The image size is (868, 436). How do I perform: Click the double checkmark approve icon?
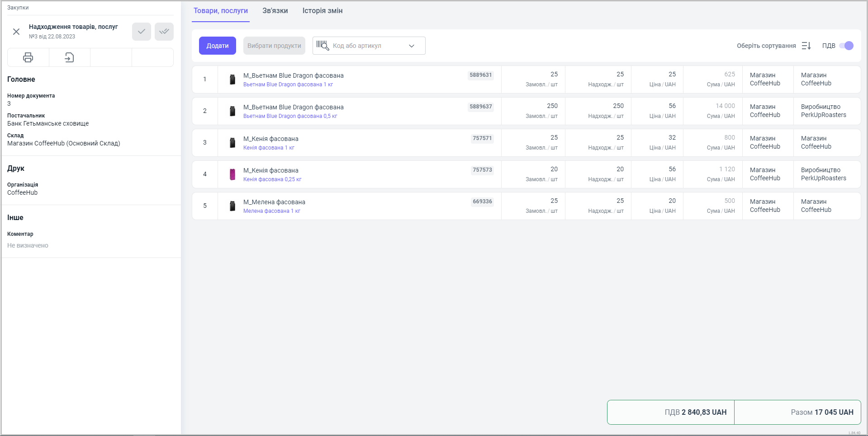coord(164,32)
